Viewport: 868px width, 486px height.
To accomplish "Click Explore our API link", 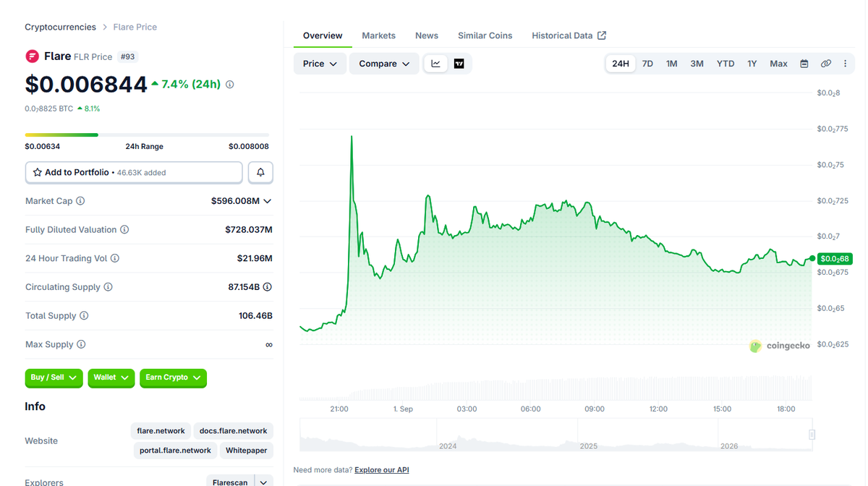I will [x=381, y=470].
